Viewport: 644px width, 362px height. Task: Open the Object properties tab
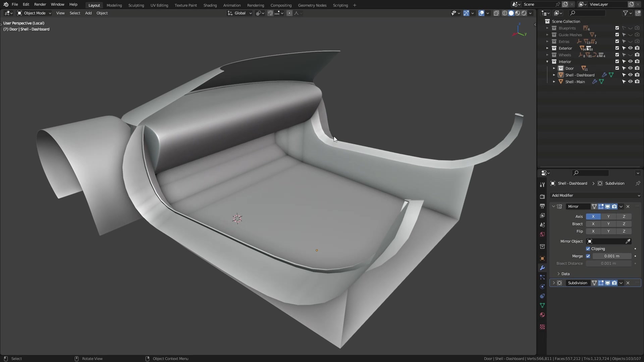click(x=542, y=258)
